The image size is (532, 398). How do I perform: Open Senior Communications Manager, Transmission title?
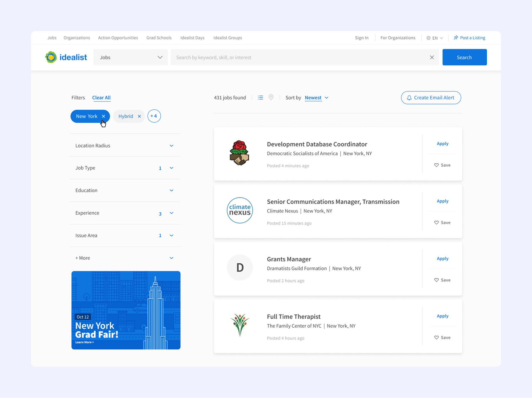[x=333, y=202]
